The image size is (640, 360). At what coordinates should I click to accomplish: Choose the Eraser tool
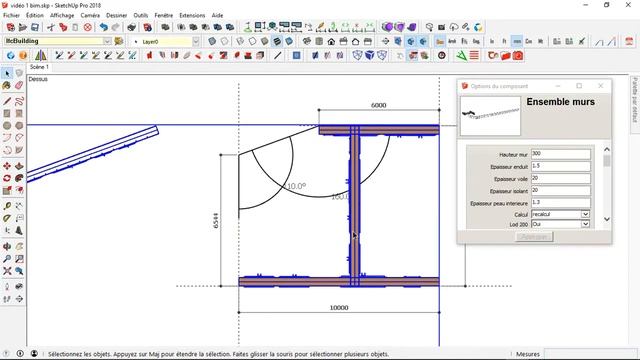point(19,85)
